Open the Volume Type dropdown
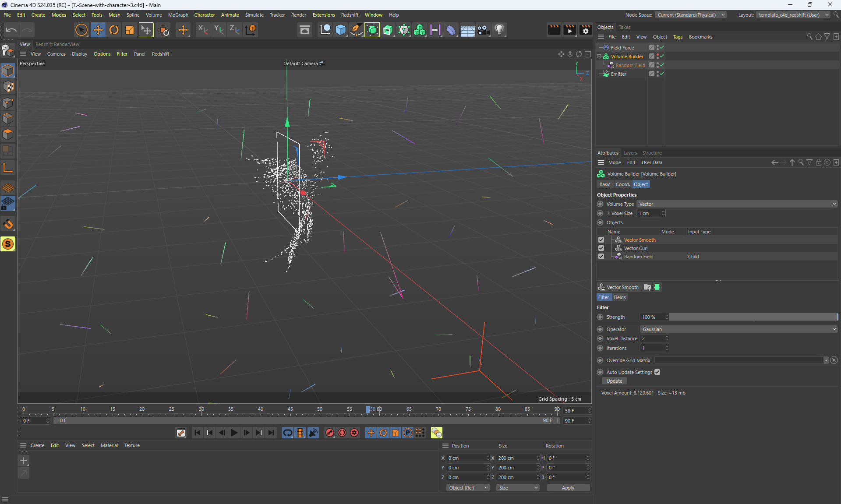Screen dimensions: 841x504 click(737, 204)
